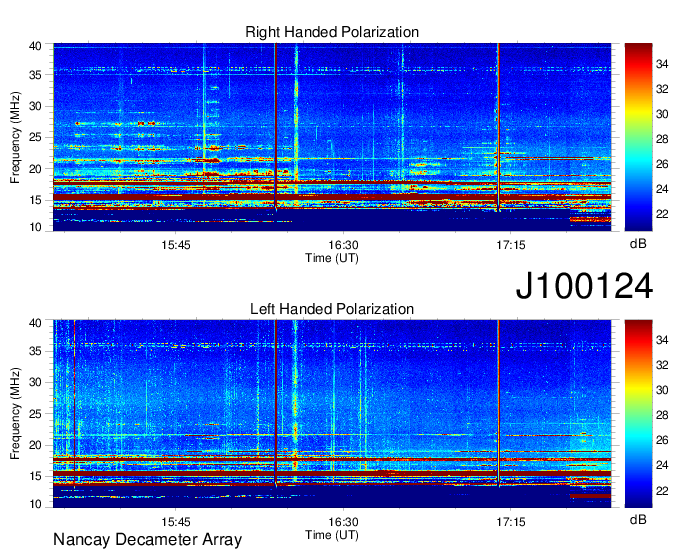Click the 20 MHz tick on Right Handed plot

(35, 169)
